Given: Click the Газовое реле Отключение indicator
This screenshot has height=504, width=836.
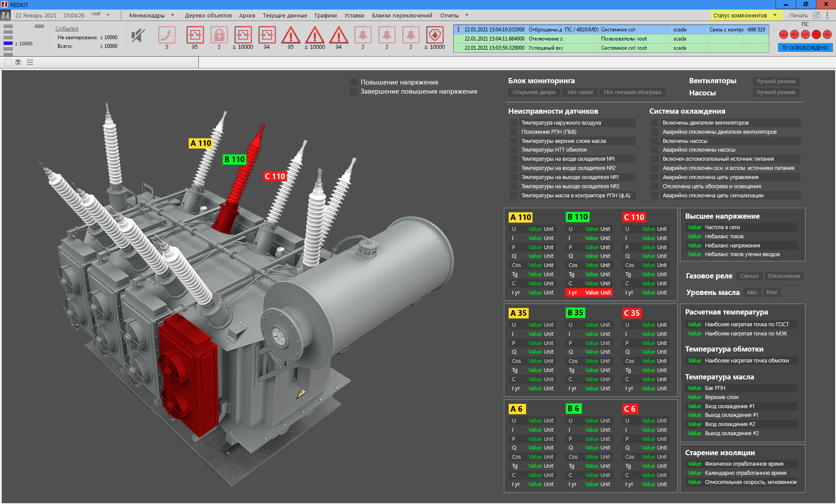Looking at the screenshot, I should (784, 276).
